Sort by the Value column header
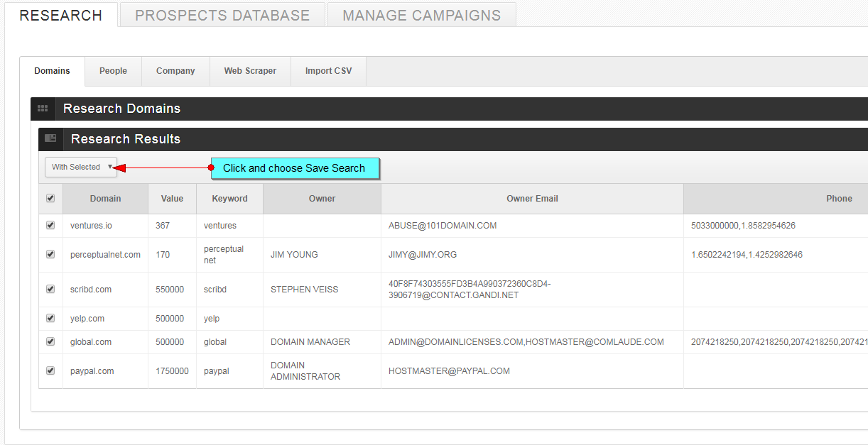The width and height of the screenshot is (868, 445). (172, 199)
